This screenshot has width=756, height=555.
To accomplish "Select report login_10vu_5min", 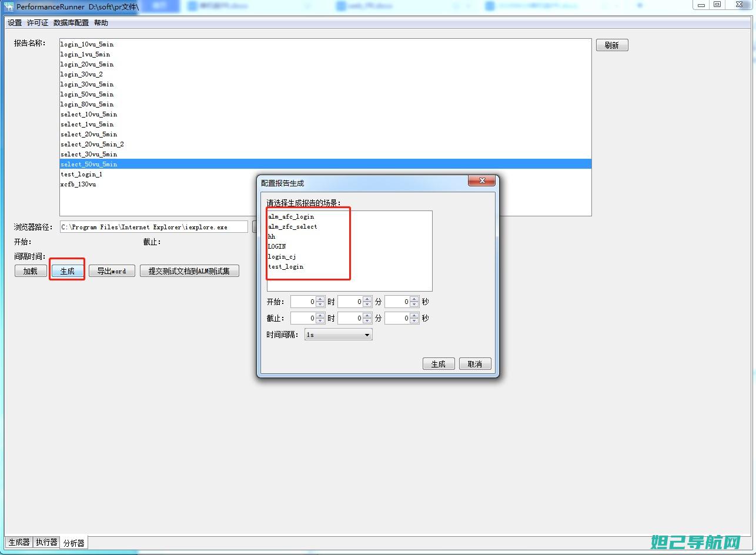I will tap(325, 45).
